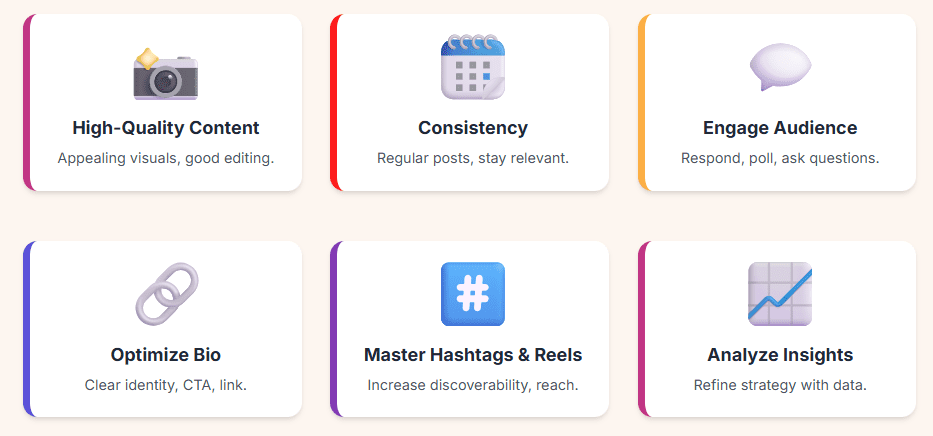Image resolution: width=933 pixels, height=436 pixels.
Task: Click the chain link icon
Action: pyautogui.click(x=166, y=295)
